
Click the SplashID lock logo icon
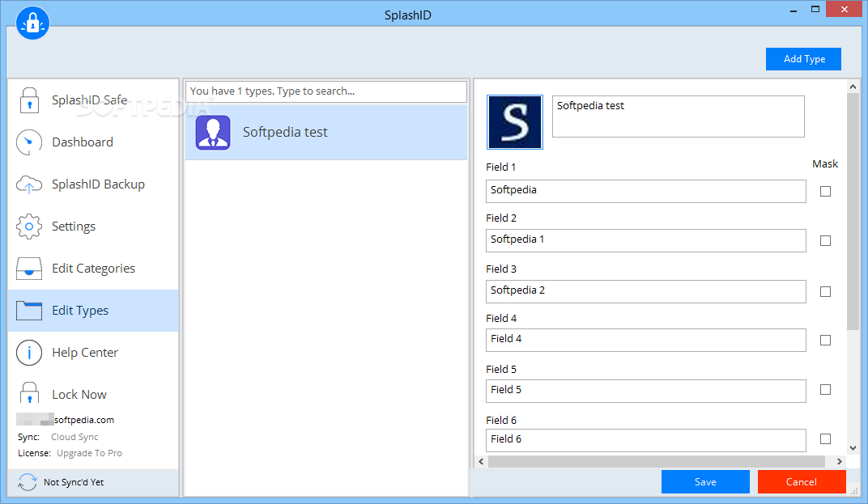(32, 23)
